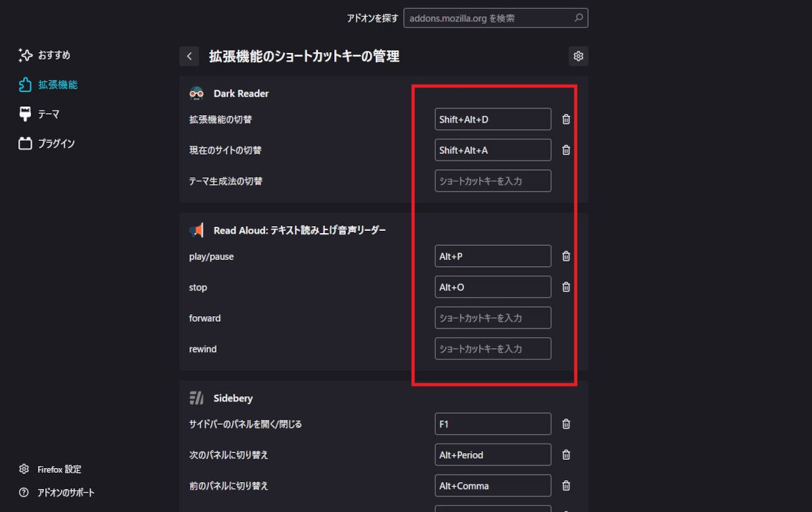
Task: Click the empty テーマ生成法の切替 shortcut field
Action: tap(493, 181)
